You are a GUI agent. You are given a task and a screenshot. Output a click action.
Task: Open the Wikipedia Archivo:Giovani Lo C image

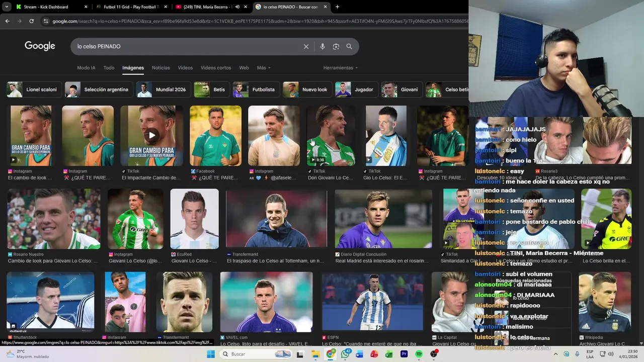coord(604,302)
